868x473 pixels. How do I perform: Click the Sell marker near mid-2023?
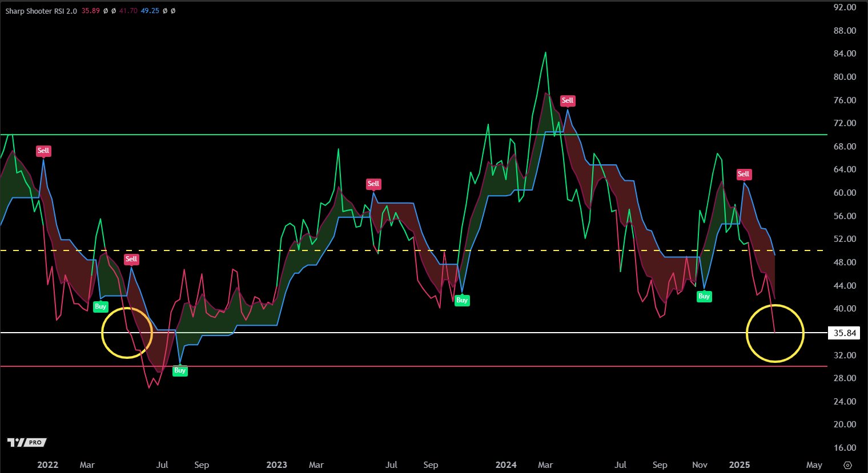click(x=373, y=184)
